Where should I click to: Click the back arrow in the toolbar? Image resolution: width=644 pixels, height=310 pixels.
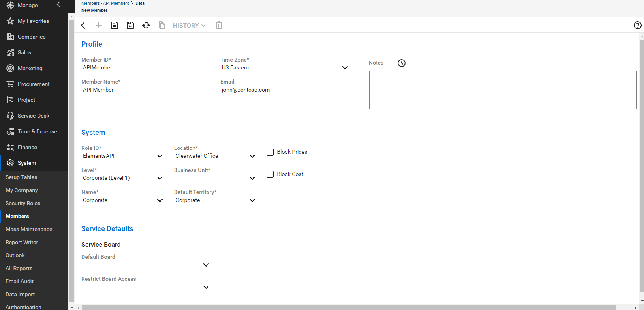tap(83, 25)
